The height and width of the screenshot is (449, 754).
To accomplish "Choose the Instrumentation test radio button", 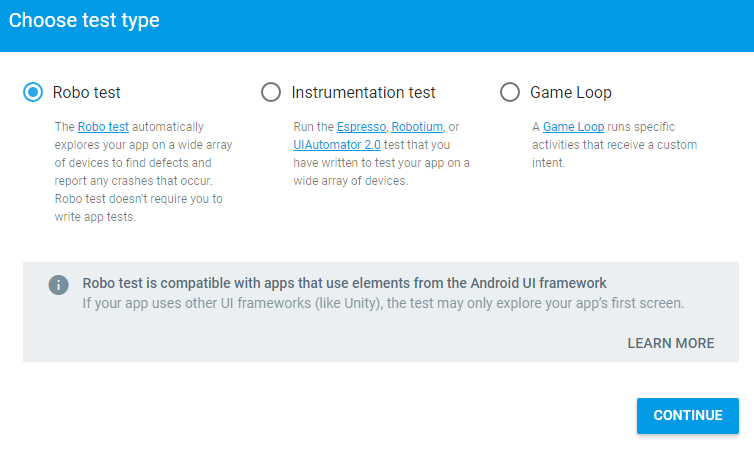I will click(271, 92).
